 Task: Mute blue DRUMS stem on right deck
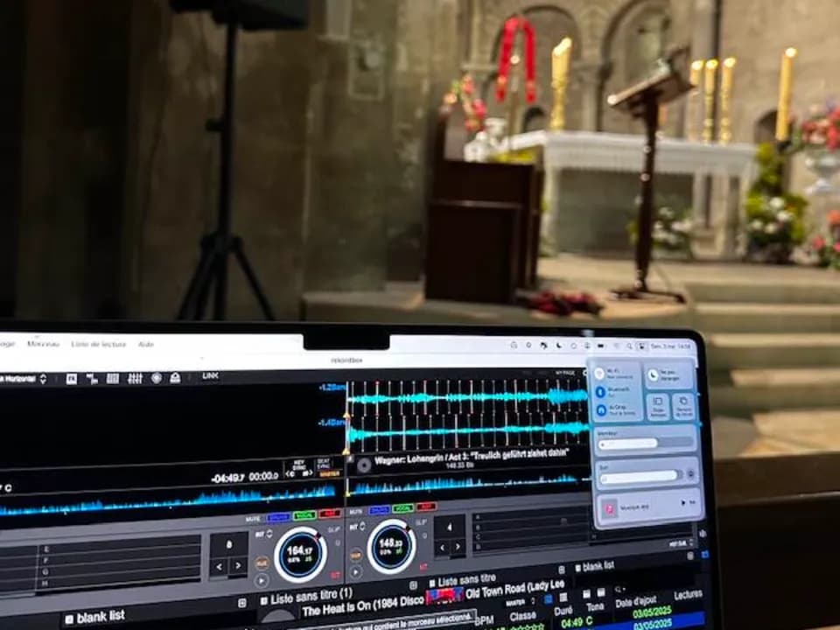pos(379,509)
